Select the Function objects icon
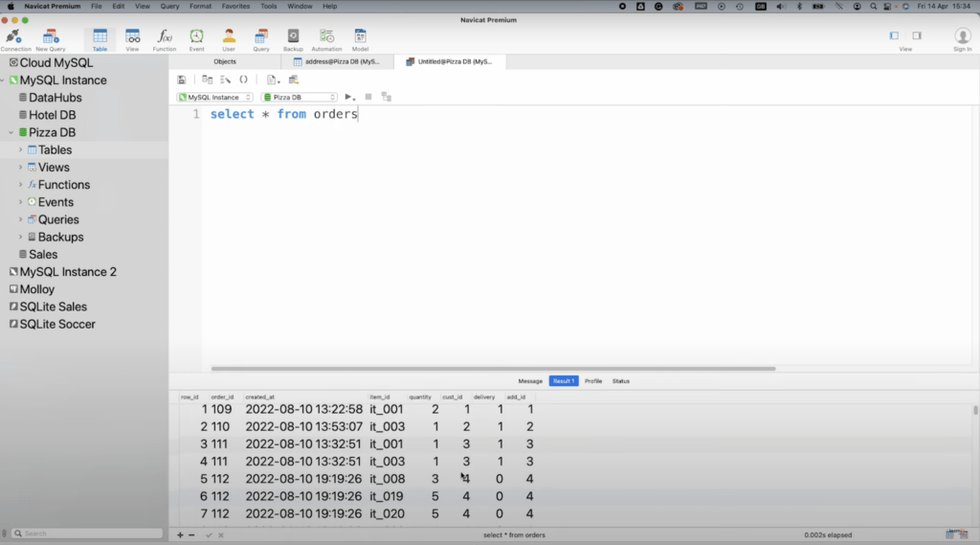The width and height of the screenshot is (980, 545). click(x=165, y=37)
